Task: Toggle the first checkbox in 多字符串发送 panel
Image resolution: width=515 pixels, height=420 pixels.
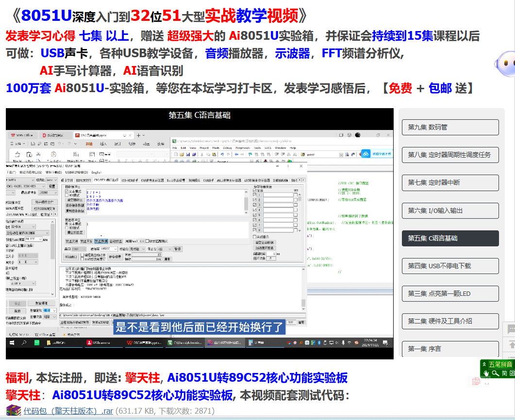Action: coord(255,195)
